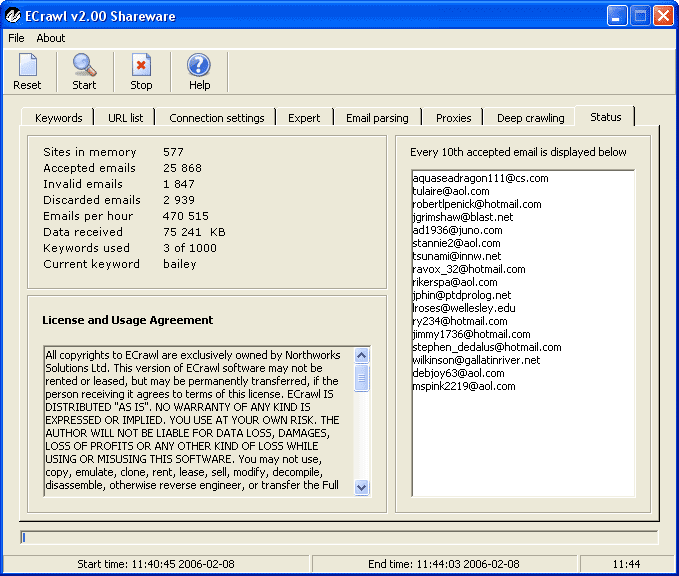The image size is (679, 576).
Task: Switch to the Deep crawling tab
Action: click(x=530, y=118)
